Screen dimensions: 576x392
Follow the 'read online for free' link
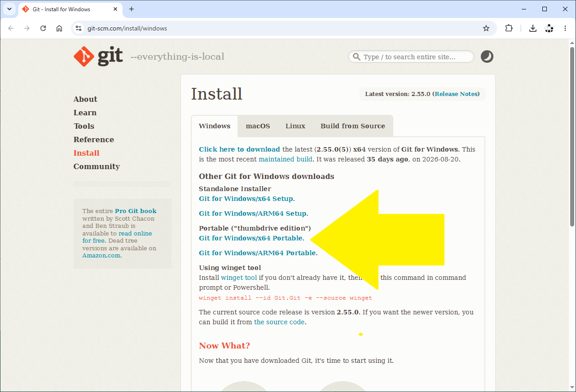tap(118, 237)
